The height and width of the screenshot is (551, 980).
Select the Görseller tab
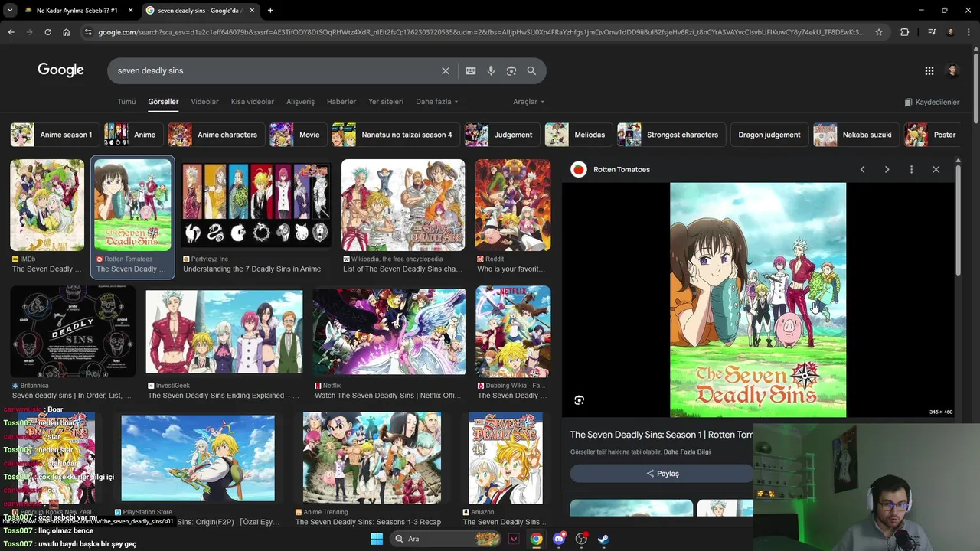163,102
